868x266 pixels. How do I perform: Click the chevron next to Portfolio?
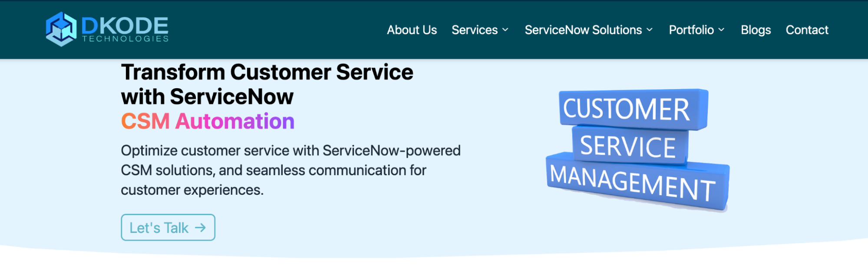coord(722,30)
